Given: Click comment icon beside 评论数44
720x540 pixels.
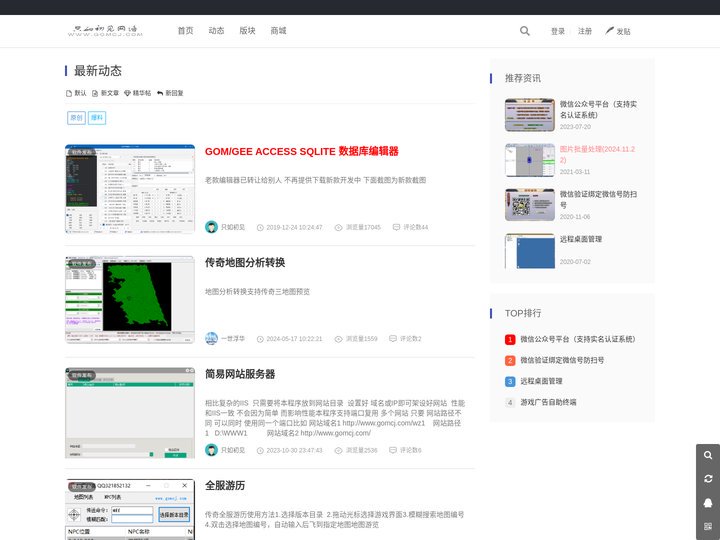Looking at the screenshot, I should (396, 227).
